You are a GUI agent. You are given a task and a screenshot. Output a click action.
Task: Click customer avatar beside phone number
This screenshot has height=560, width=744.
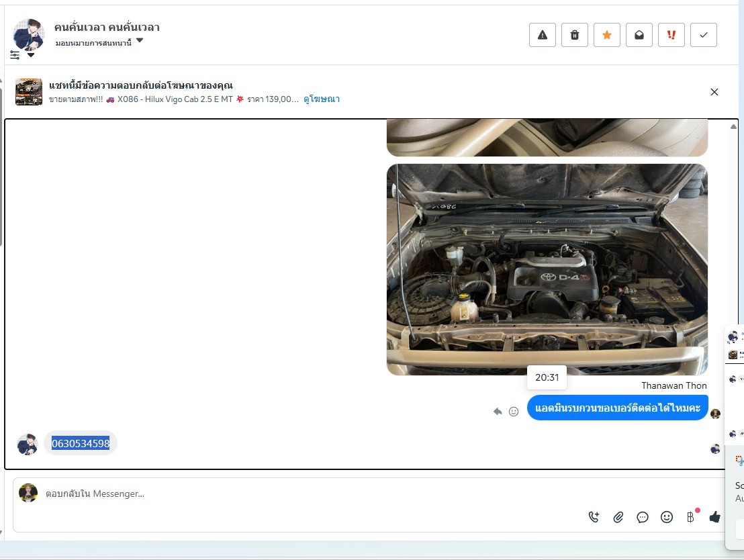point(28,445)
